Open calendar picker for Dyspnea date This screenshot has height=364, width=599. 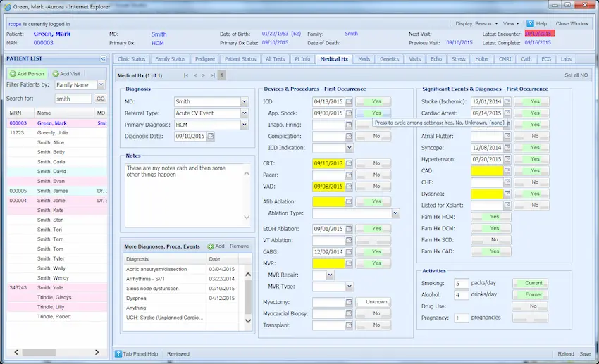(x=507, y=194)
